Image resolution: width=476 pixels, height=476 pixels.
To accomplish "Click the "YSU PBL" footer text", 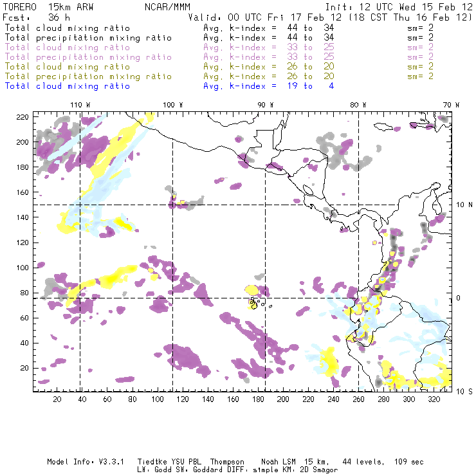I will coord(185,462).
